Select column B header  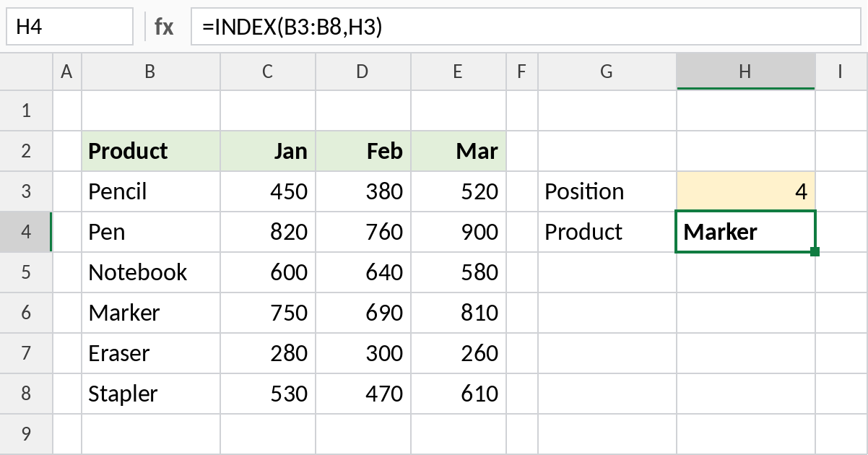pyautogui.click(x=151, y=71)
